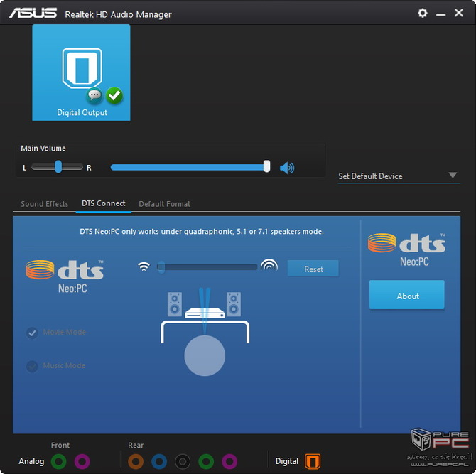Click the rear orange analog jack
476x474 pixels.
click(x=136, y=461)
